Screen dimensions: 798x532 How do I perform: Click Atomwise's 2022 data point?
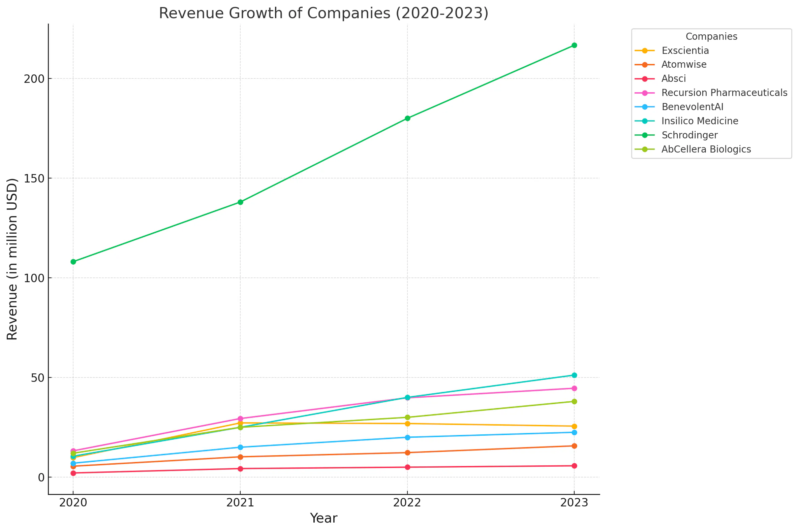pos(407,453)
